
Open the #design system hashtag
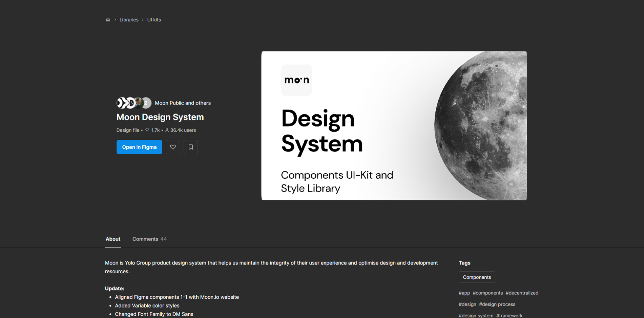coord(476,315)
